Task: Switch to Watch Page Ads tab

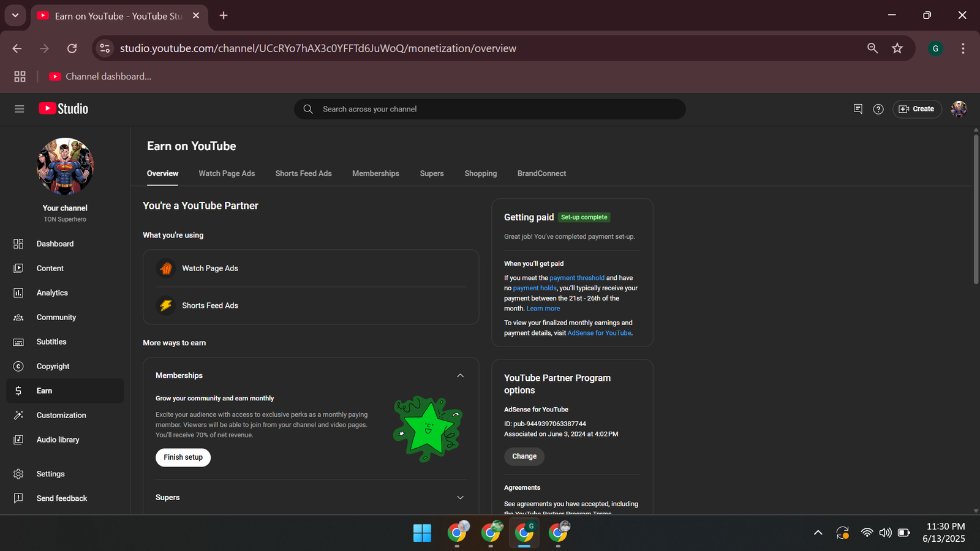Action: tap(227, 173)
